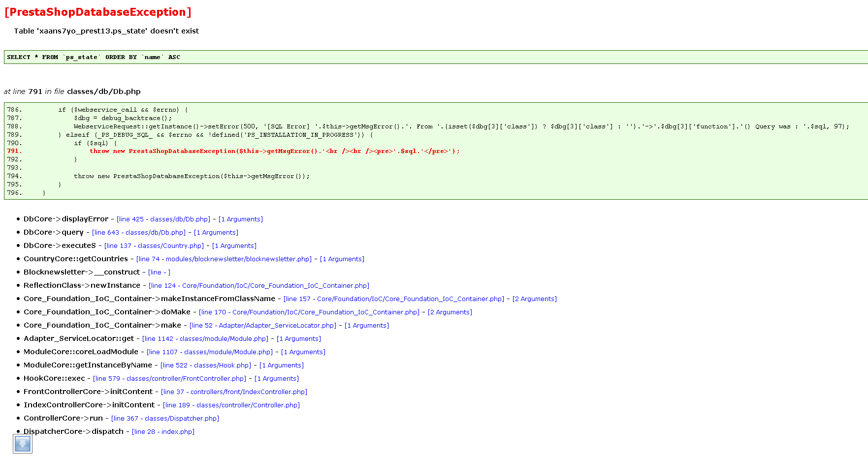Screen dimensions: 868x457
Task: Click the 'CountryCore::getCountries' trace entry name
Action: [76, 259]
